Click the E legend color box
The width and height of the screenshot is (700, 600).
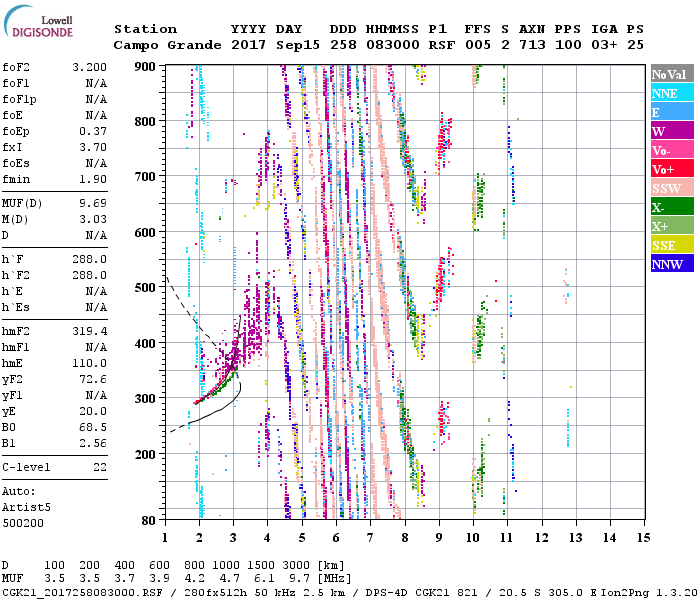pyautogui.click(x=670, y=112)
